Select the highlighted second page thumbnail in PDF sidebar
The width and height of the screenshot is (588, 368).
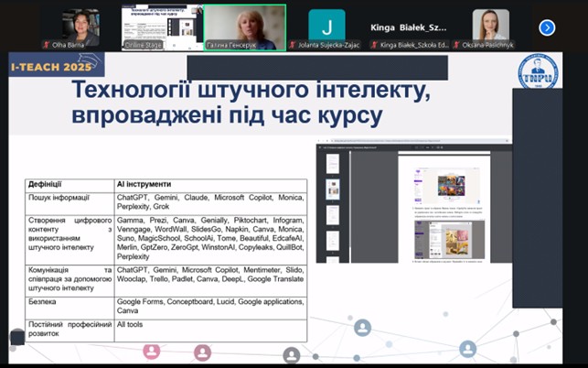click(x=333, y=189)
